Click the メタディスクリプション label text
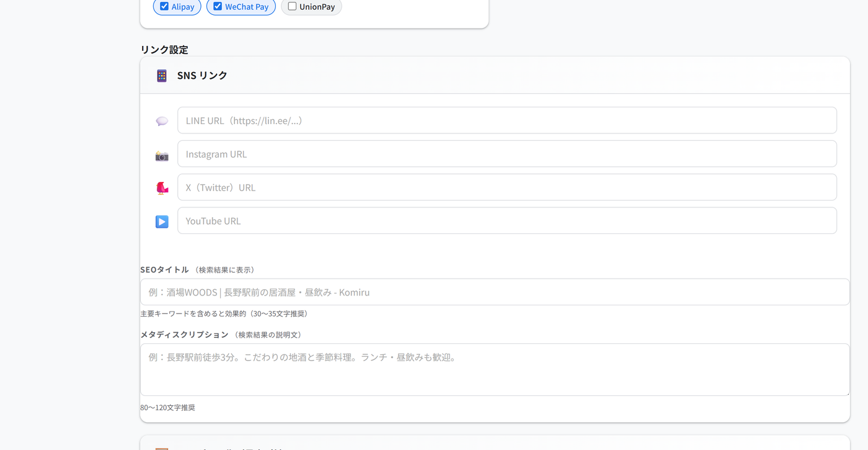 tap(184, 335)
